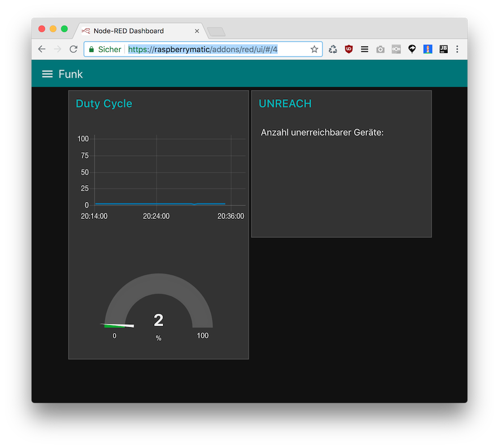Open the JetBrains JB extension icon
Image resolution: width=499 pixels, height=448 pixels.
click(x=443, y=49)
